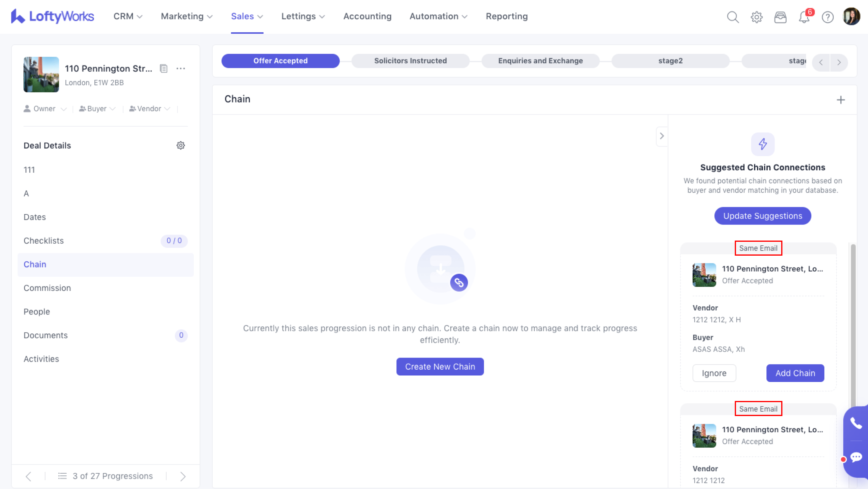
Task: Open the search magnifier icon
Action: tap(733, 17)
